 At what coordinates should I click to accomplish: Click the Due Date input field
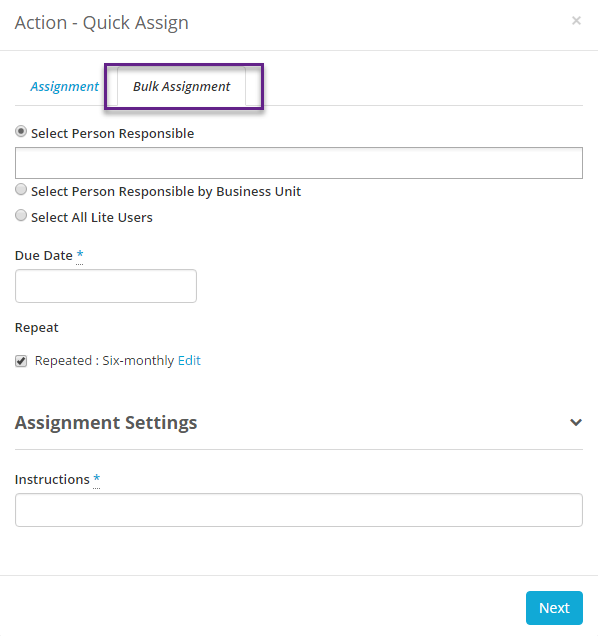pyautogui.click(x=106, y=286)
